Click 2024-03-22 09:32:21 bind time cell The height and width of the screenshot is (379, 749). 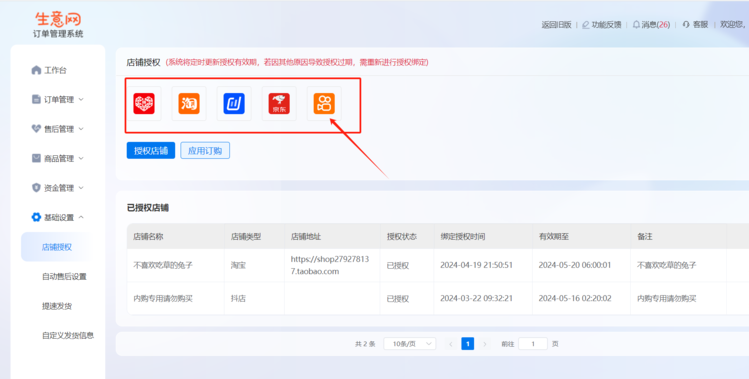pyautogui.click(x=476, y=298)
